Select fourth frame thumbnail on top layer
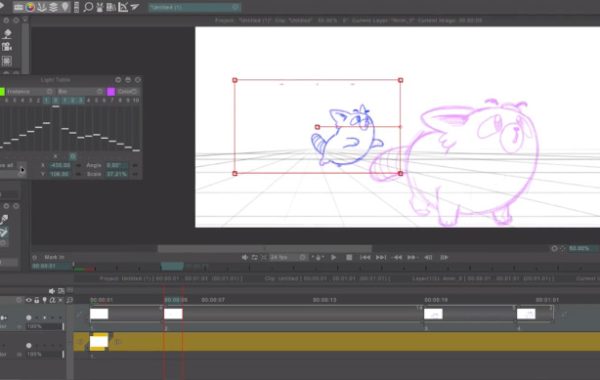This screenshot has height=380, width=600. click(x=526, y=314)
